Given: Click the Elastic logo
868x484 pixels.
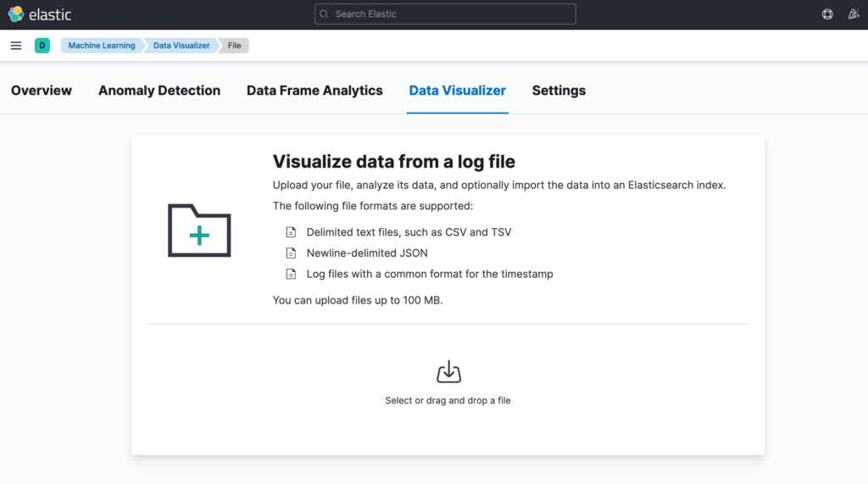Looking at the screenshot, I should coord(40,14).
